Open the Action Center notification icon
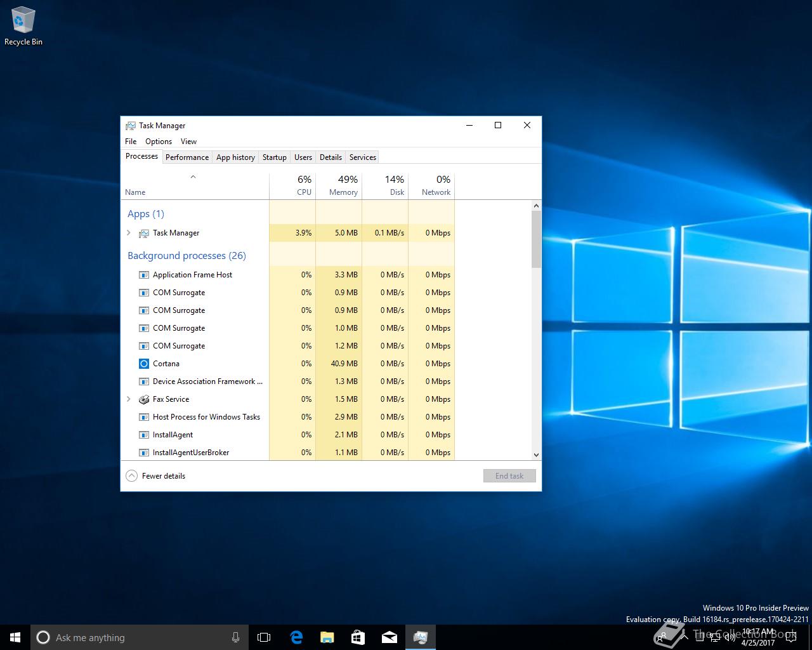 point(790,637)
